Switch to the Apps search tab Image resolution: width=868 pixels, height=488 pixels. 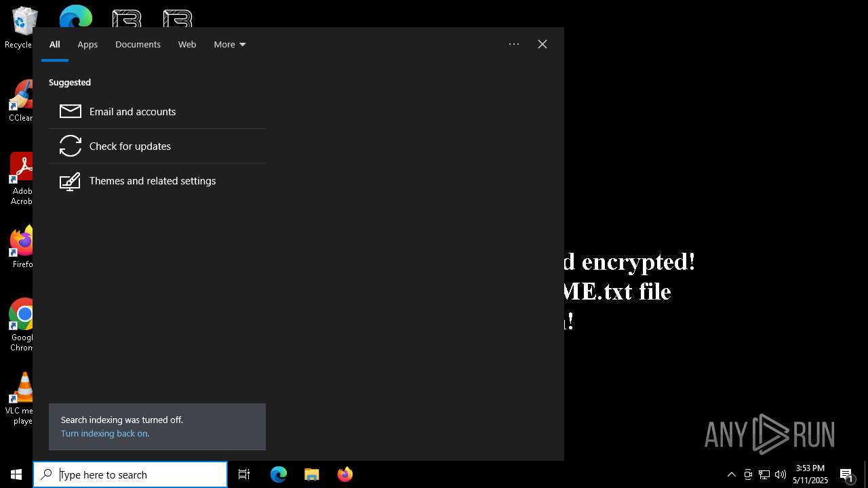[87, 44]
